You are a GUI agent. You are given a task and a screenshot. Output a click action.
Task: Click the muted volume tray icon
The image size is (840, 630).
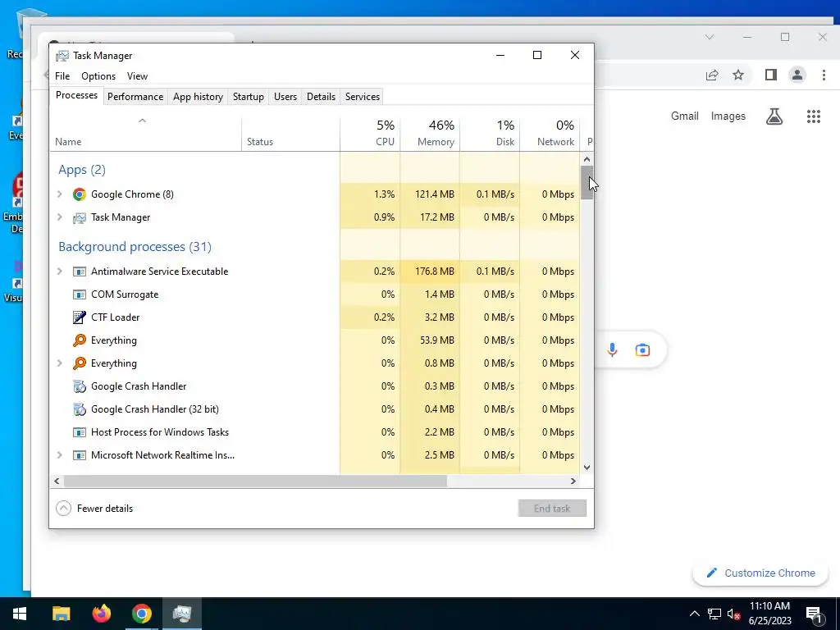pos(734,614)
